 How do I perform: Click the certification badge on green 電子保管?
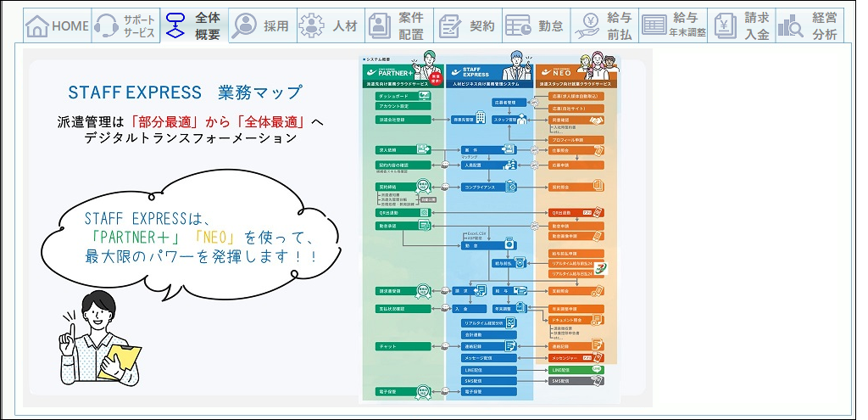coord(424,392)
